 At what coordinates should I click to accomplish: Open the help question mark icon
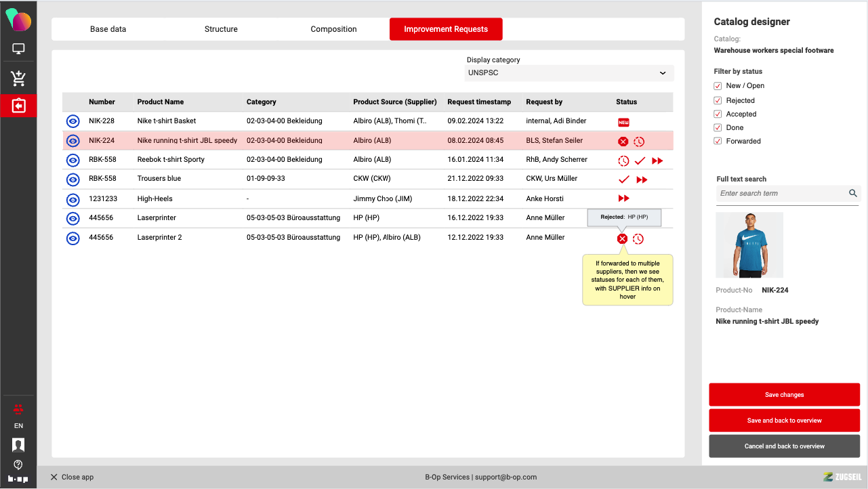(x=18, y=465)
